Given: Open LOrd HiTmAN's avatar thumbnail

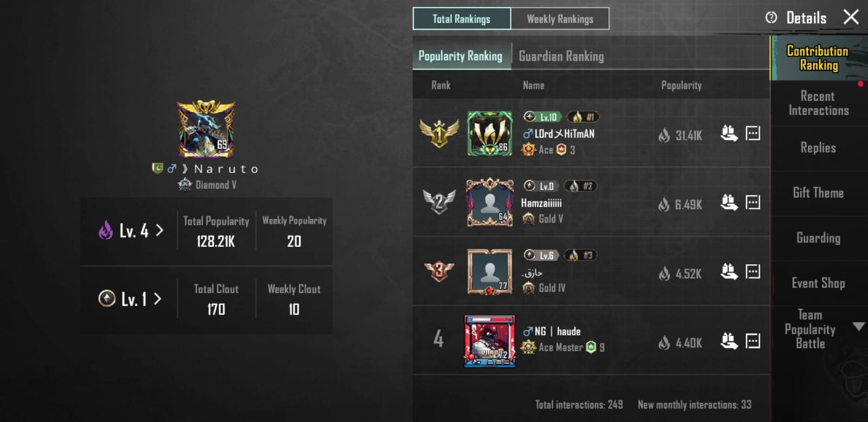Looking at the screenshot, I should click(x=490, y=133).
